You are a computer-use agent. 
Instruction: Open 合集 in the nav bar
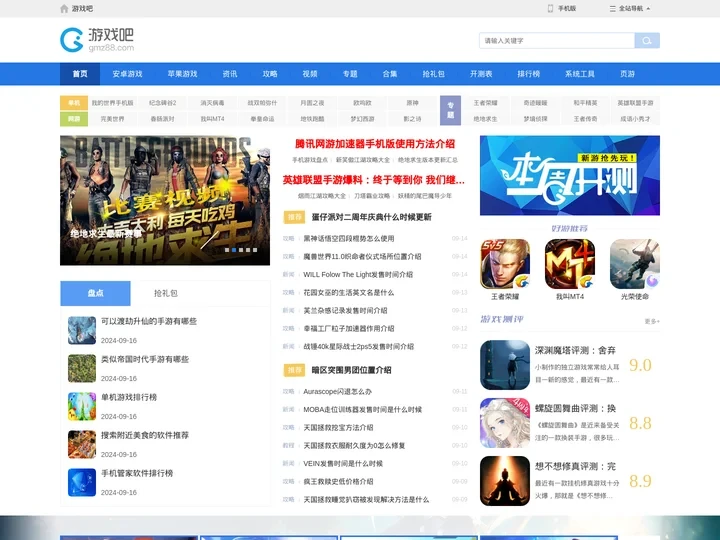point(390,73)
